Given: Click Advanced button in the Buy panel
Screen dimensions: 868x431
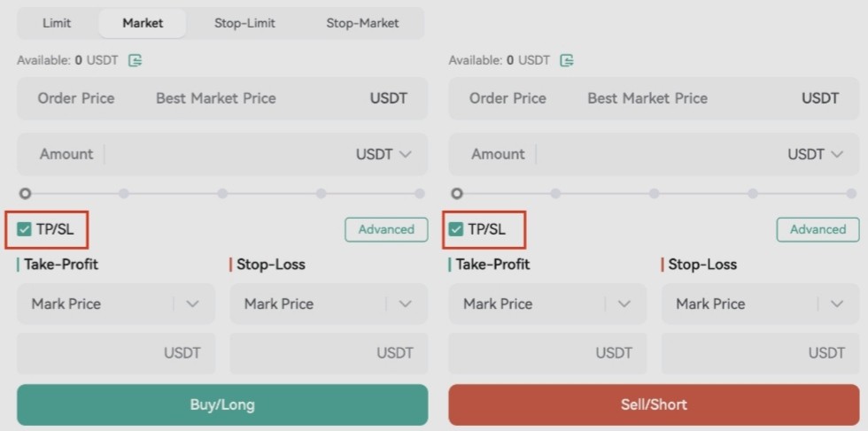Looking at the screenshot, I should point(386,229).
